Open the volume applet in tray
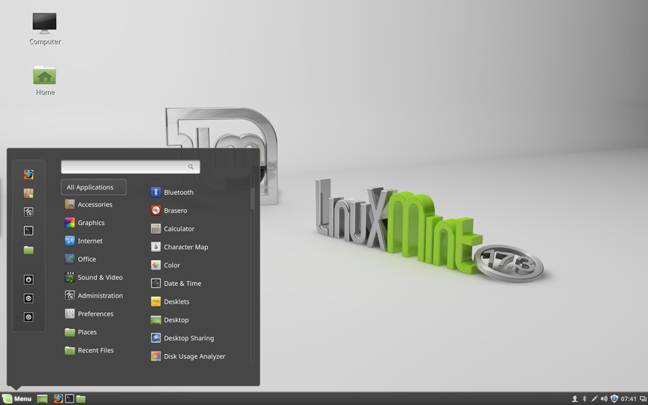 604,399
